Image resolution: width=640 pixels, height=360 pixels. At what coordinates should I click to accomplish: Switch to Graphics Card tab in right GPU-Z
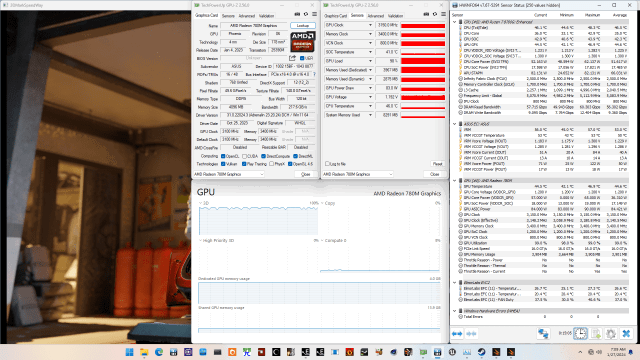coord(336,16)
